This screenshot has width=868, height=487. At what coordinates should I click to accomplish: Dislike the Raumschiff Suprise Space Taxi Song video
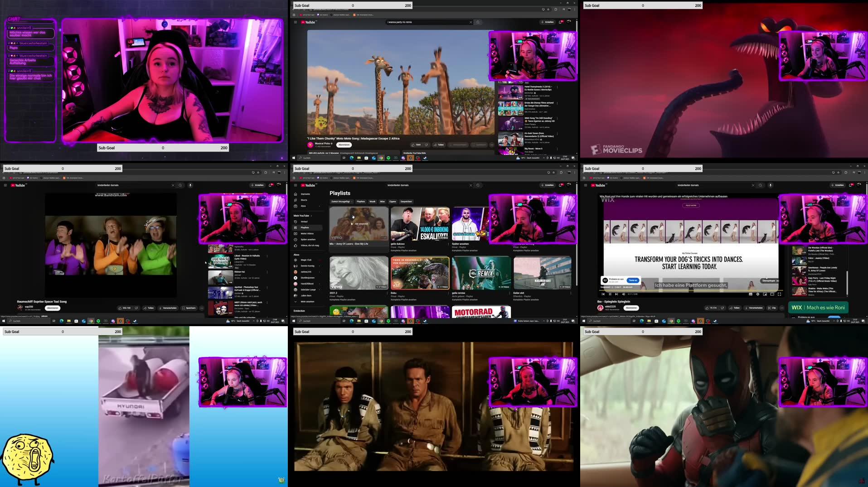136,308
